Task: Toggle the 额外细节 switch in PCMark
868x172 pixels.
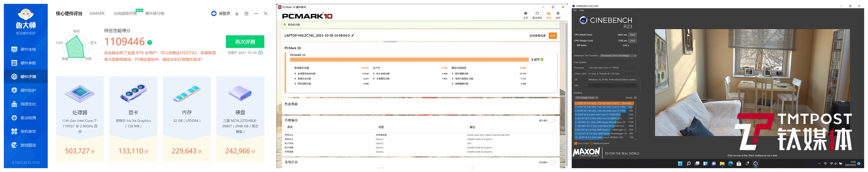Action: [x=553, y=121]
